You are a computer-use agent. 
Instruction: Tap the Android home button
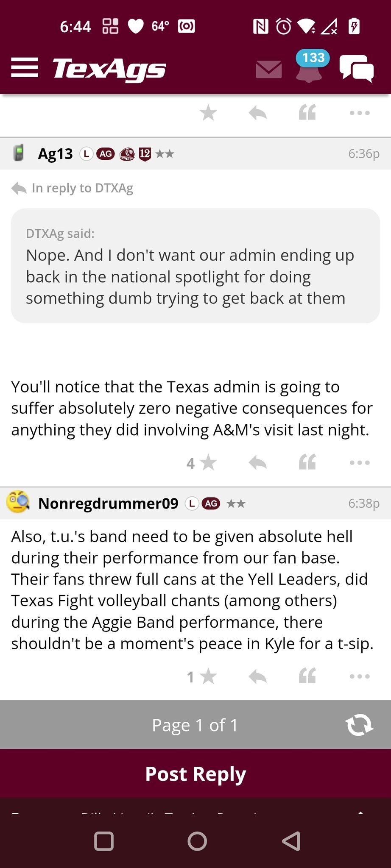pos(197,841)
